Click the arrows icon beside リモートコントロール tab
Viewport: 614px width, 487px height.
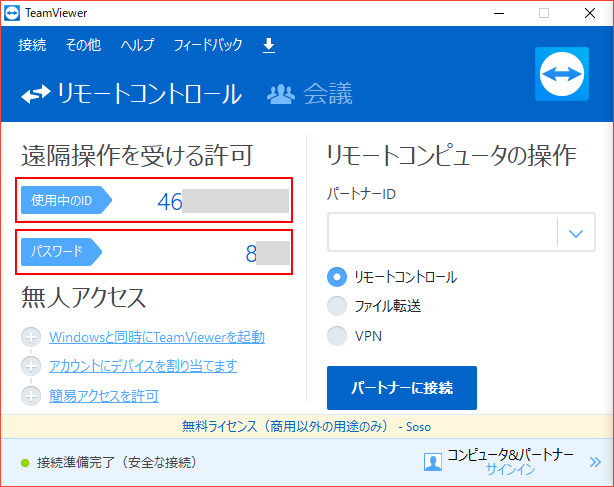pyautogui.click(x=36, y=94)
